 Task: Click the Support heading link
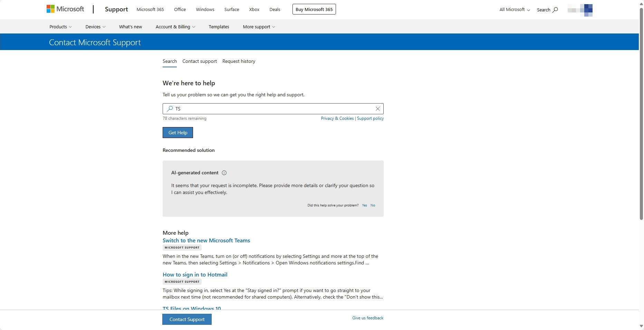pyautogui.click(x=116, y=9)
